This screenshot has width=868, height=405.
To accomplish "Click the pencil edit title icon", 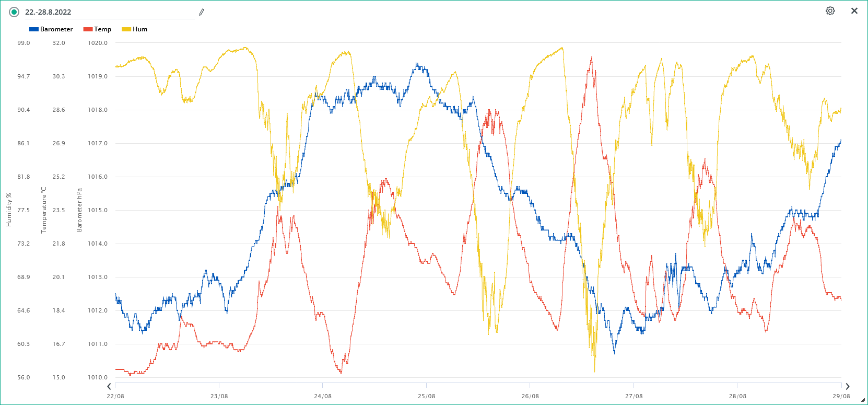I will [202, 12].
